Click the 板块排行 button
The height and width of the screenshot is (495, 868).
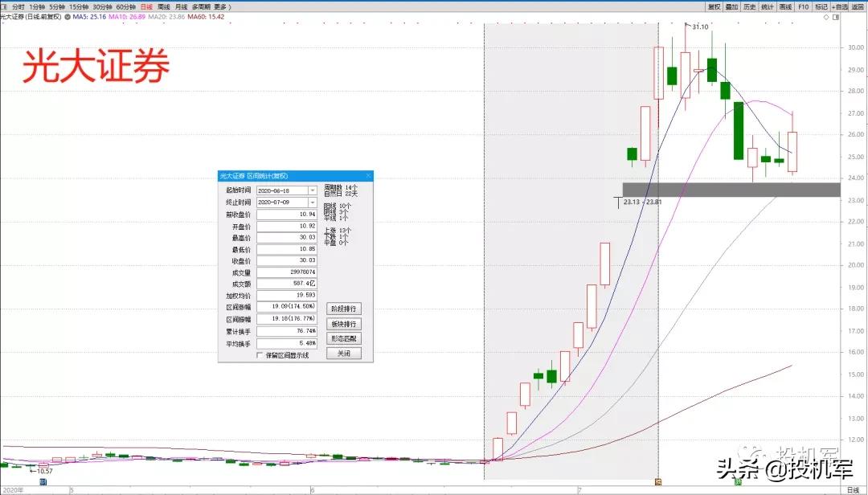pos(344,324)
